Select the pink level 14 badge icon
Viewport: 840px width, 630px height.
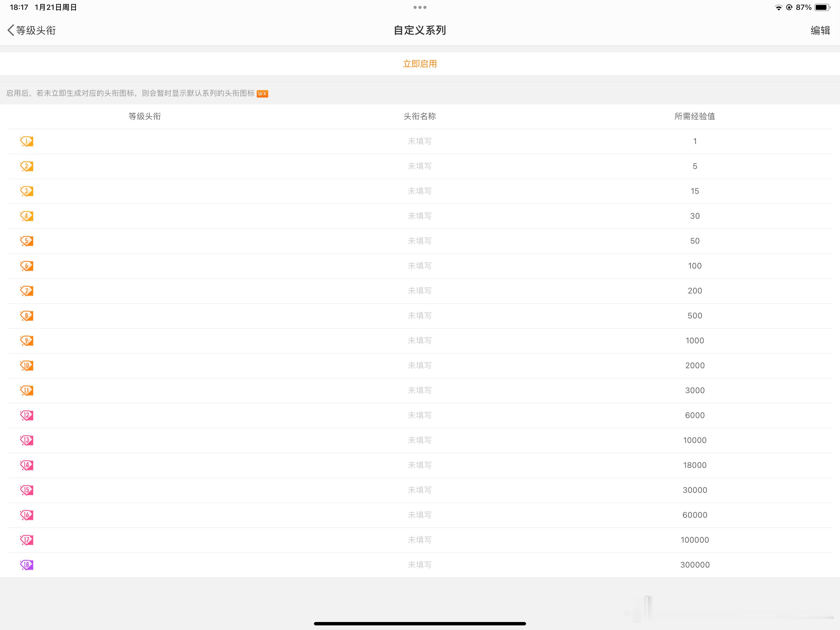click(26, 465)
